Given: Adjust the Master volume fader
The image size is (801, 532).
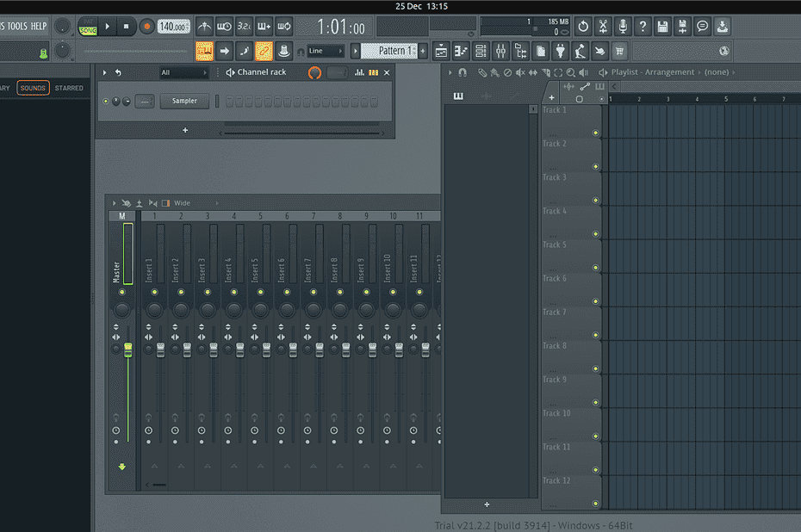Looking at the screenshot, I should pos(127,350).
